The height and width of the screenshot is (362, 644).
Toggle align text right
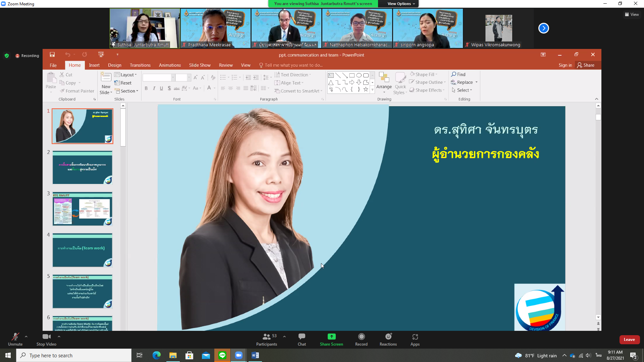click(238, 88)
